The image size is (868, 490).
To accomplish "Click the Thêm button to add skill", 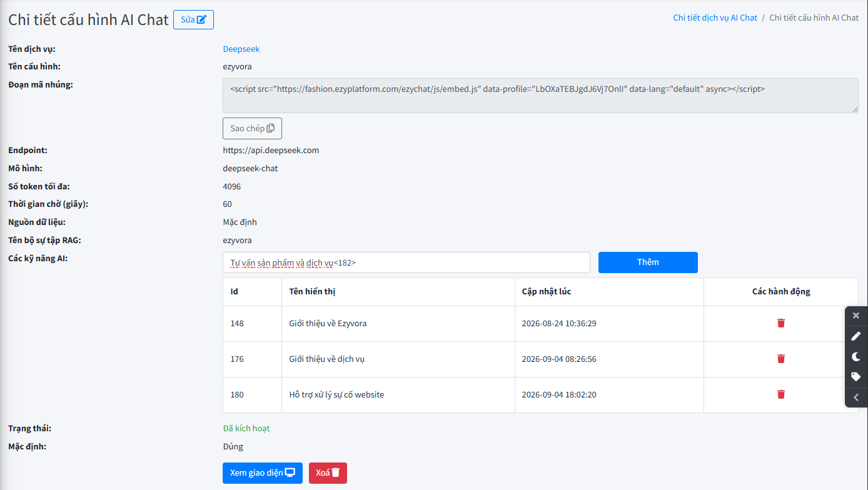I will [648, 262].
